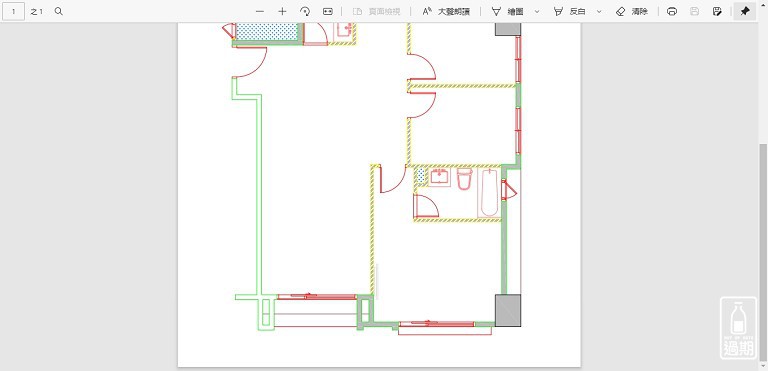
Task: Click the fit to width icon
Action: pyautogui.click(x=328, y=11)
